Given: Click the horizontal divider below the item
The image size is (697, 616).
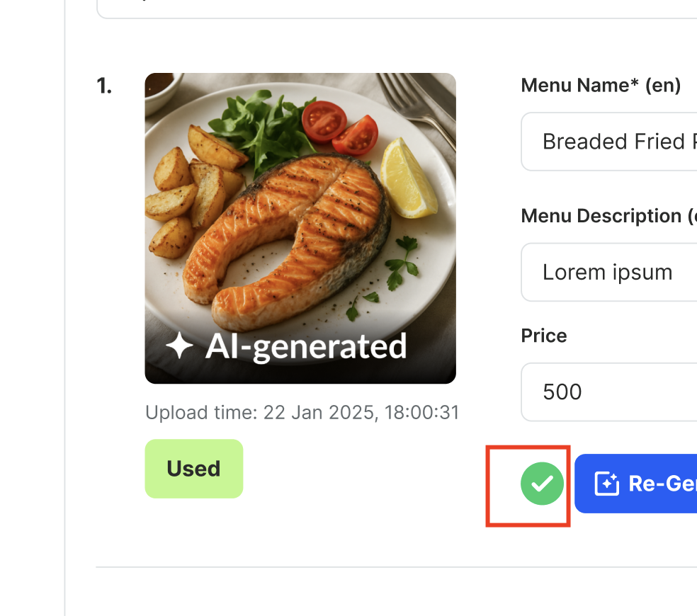Looking at the screenshot, I should [397, 567].
